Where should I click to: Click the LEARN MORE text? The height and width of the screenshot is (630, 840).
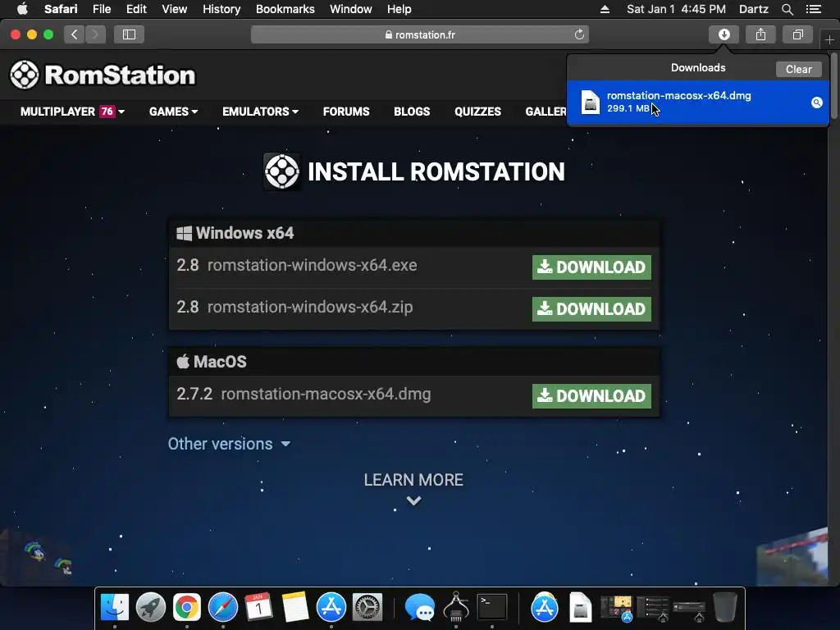(413, 479)
